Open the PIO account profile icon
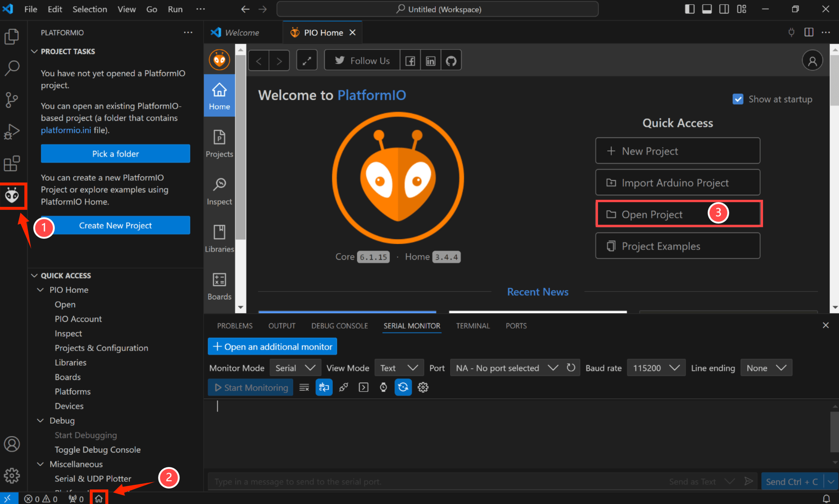 pyautogui.click(x=812, y=60)
